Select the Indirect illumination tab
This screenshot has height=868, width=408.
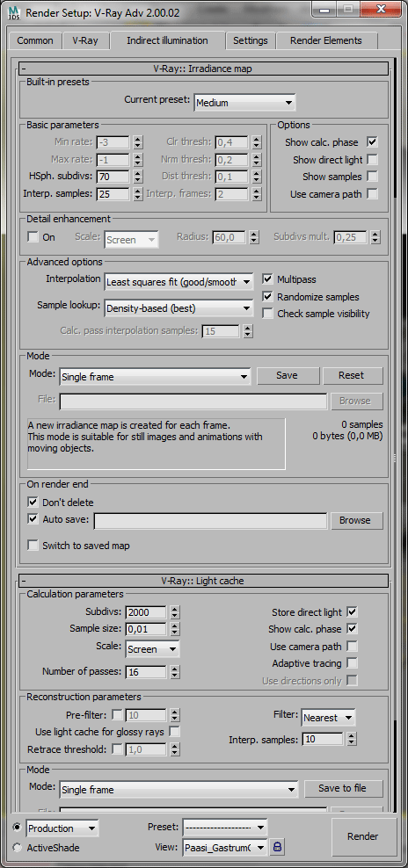pyautogui.click(x=167, y=40)
